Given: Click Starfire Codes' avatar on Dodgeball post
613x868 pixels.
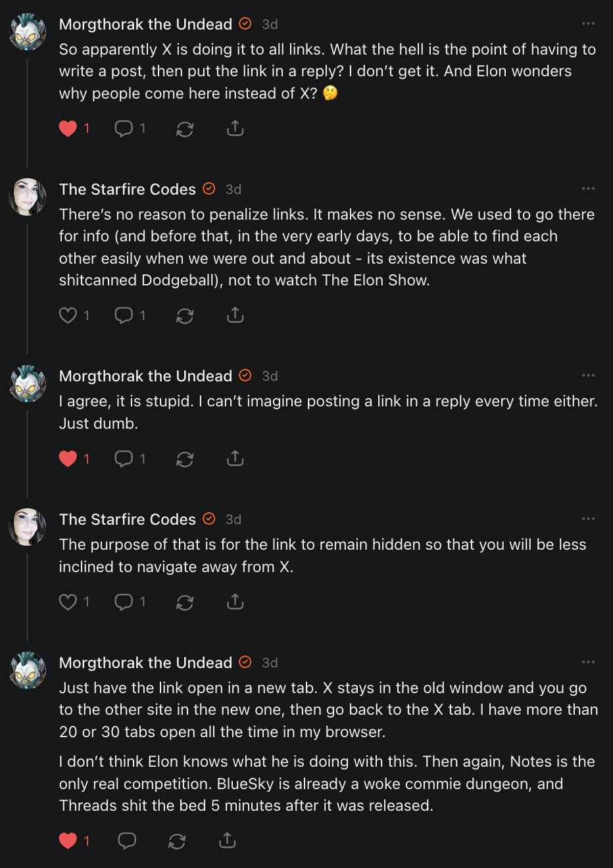Looking at the screenshot, I should 28,197.
